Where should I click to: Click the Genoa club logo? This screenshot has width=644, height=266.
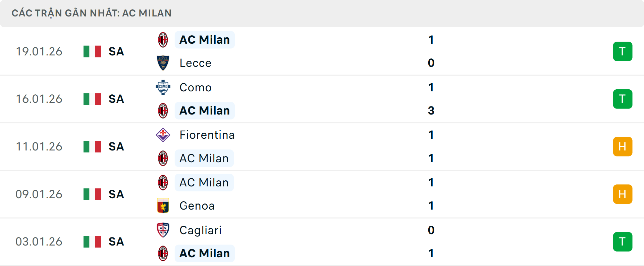tap(163, 206)
